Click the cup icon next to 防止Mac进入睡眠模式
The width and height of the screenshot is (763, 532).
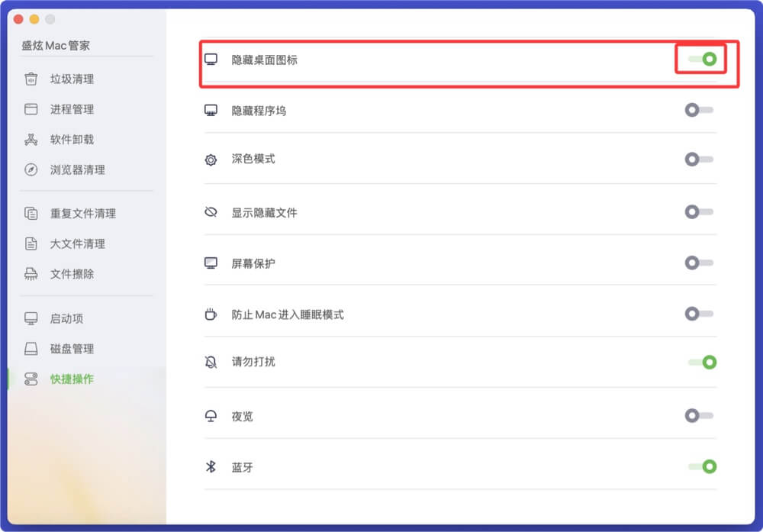[x=211, y=313]
